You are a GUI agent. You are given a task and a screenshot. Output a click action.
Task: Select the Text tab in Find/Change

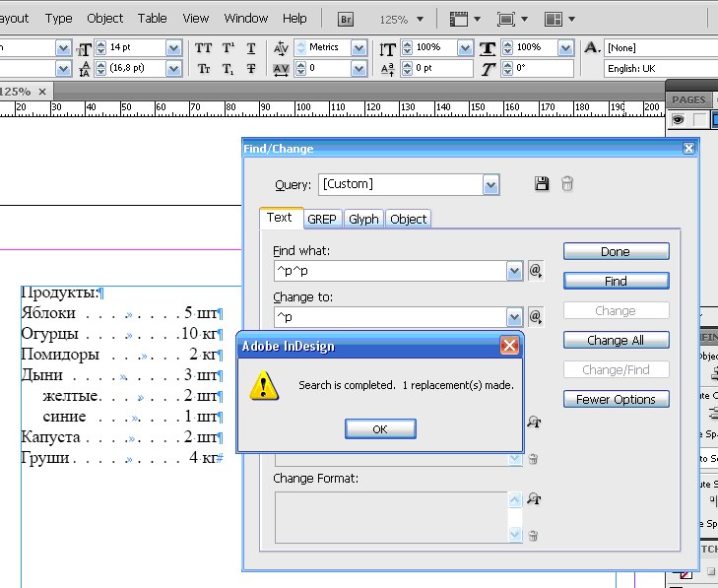(280, 218)
